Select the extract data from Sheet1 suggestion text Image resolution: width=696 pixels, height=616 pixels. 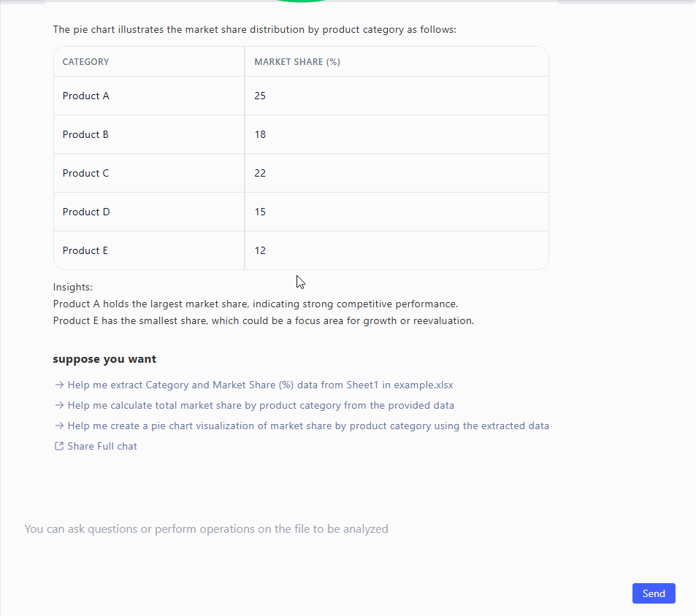click(260, 385)
